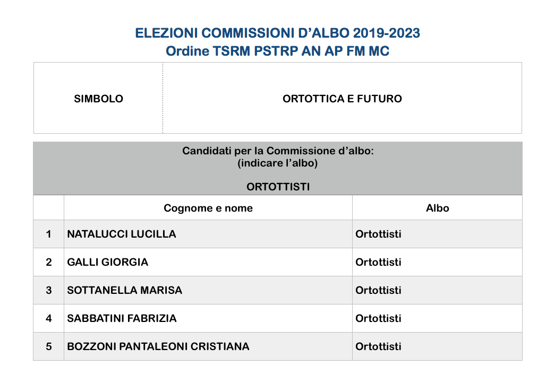
Task: Click Ortottisti in Natalucci Lucilla's row
Action: [x=378, y=234]
